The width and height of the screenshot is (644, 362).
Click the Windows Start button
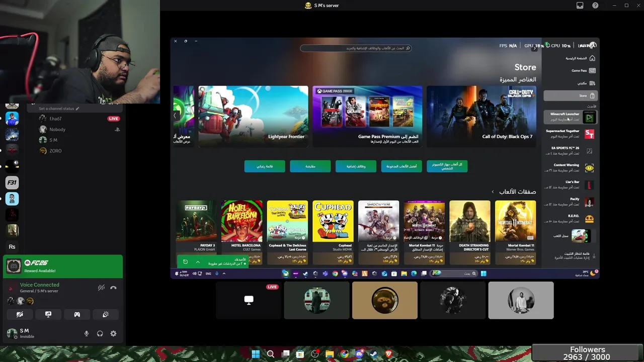256,354
